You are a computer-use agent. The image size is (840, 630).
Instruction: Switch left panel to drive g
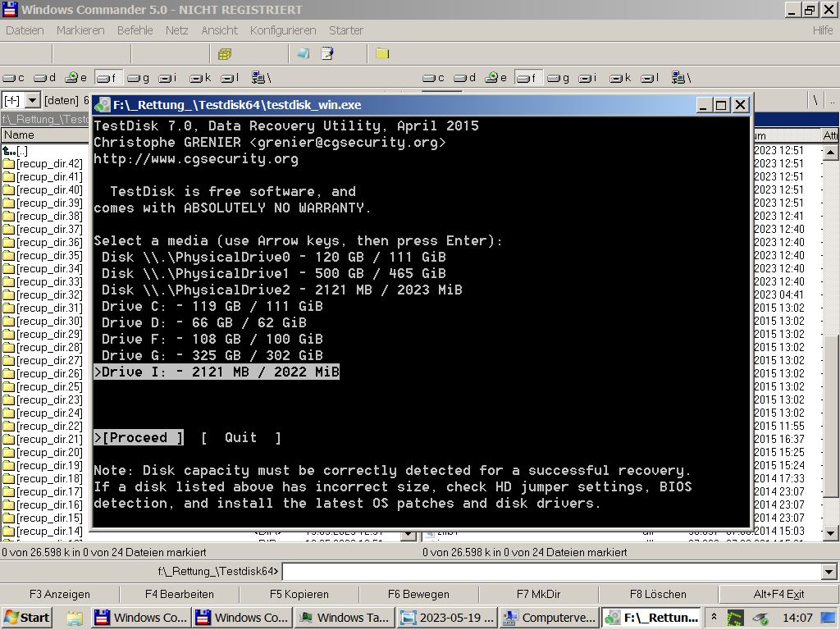138,78
